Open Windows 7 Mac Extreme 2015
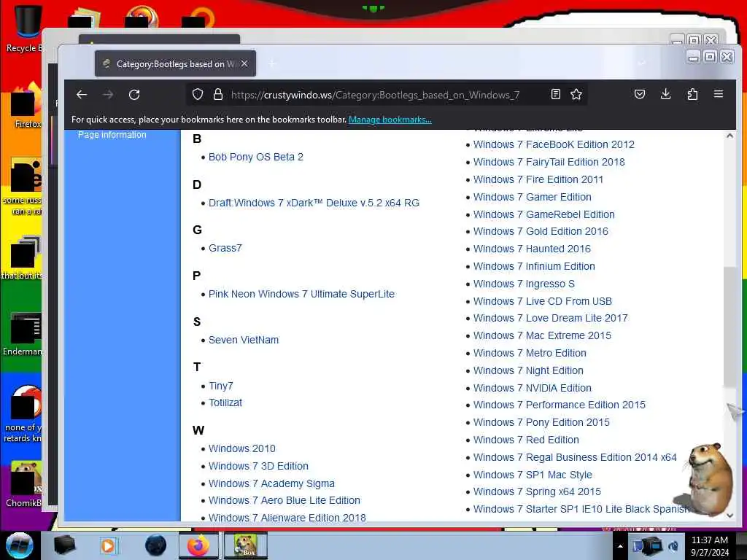 (542, 335)
